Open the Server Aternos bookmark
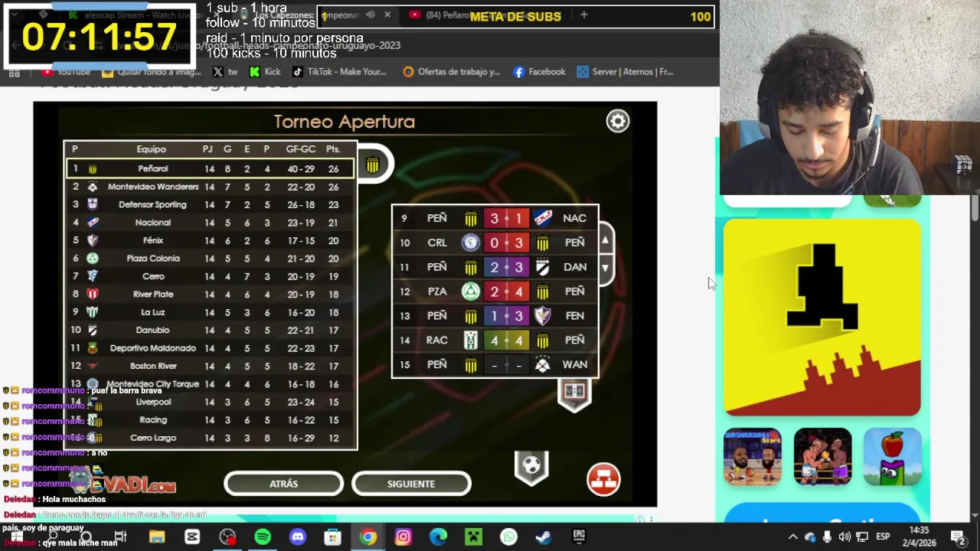 (625, 72)
